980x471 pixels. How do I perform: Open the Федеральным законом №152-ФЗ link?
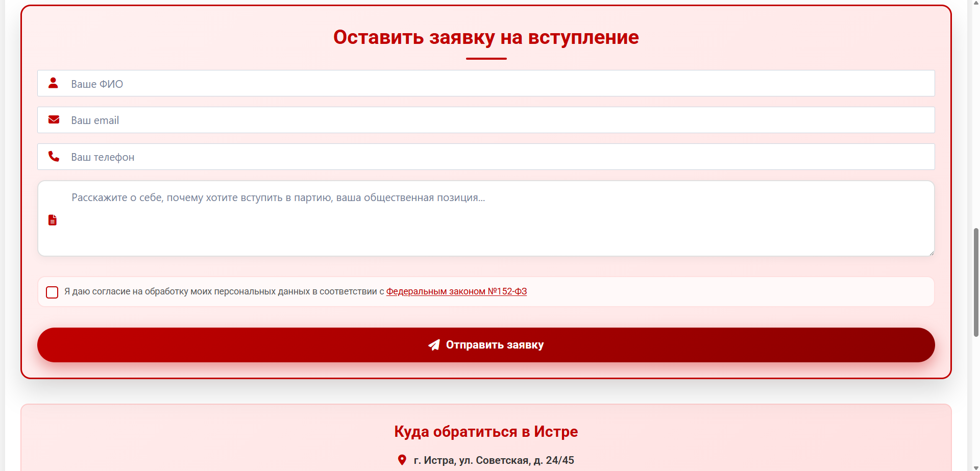456,291
